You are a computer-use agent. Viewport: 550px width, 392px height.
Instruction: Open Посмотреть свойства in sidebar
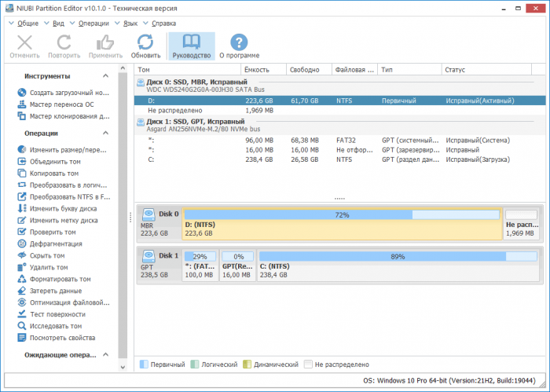[x=62, y=338]
